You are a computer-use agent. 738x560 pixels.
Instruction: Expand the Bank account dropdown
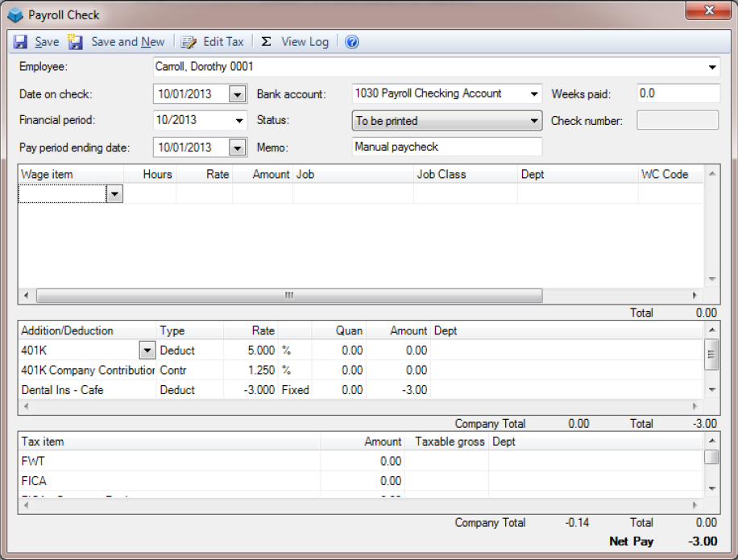point(534,94)
